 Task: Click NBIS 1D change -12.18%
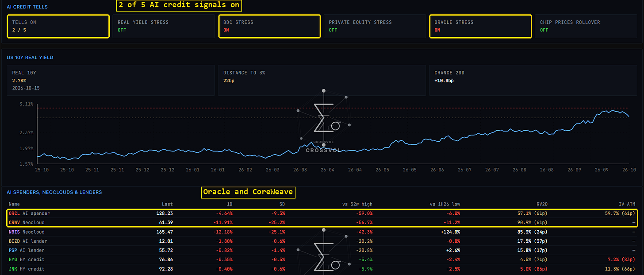[x=222, y=232]
